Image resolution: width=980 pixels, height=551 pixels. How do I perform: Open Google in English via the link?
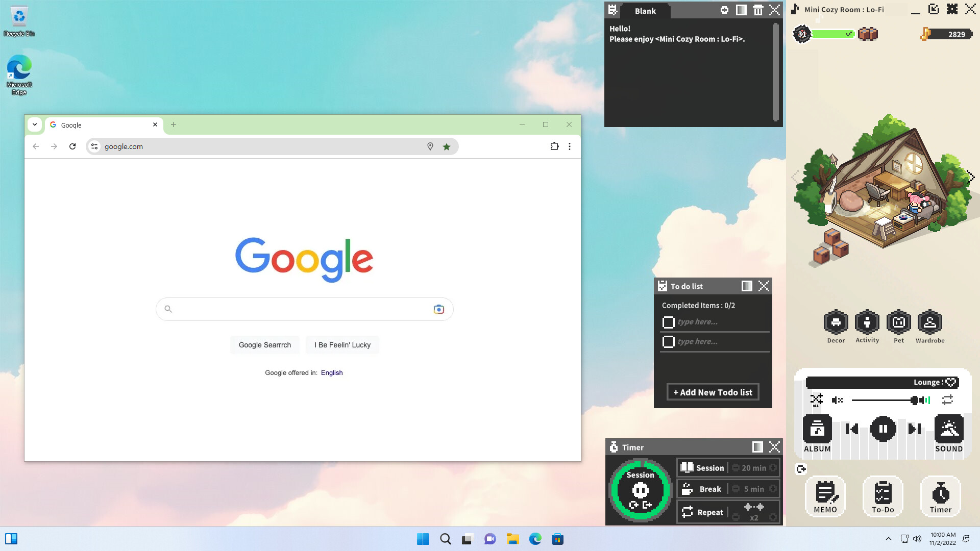[x=332, y=372]
